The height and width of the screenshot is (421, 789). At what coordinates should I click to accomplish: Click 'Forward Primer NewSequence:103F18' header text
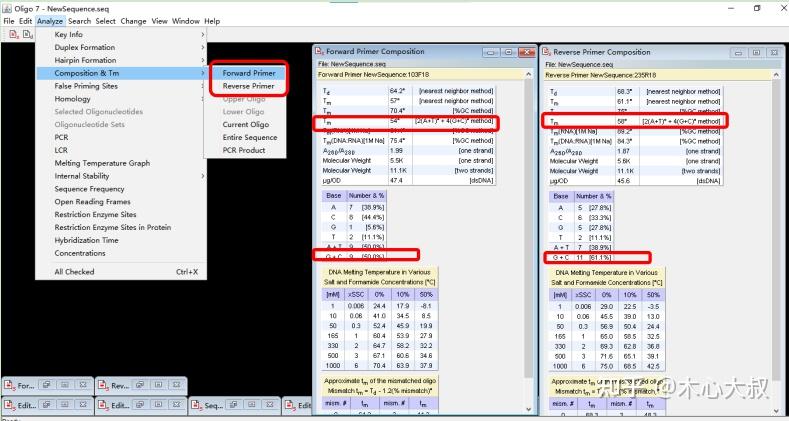[366, 75]
